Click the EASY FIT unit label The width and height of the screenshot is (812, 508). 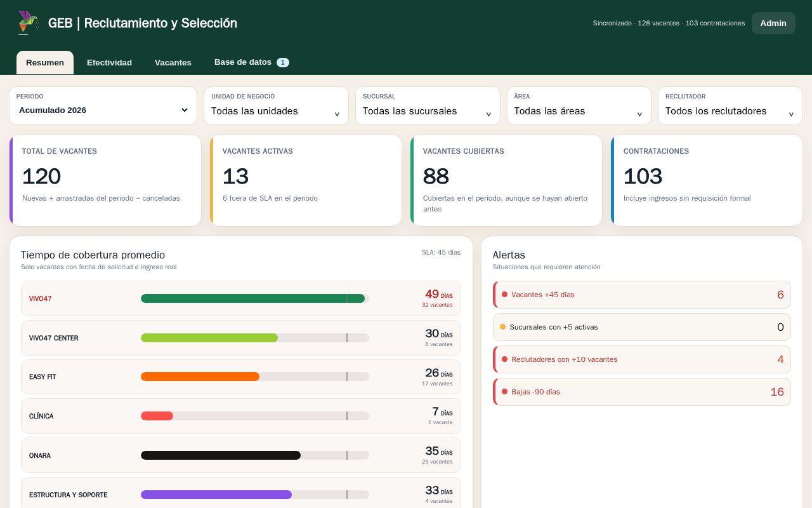pos(43,377)
